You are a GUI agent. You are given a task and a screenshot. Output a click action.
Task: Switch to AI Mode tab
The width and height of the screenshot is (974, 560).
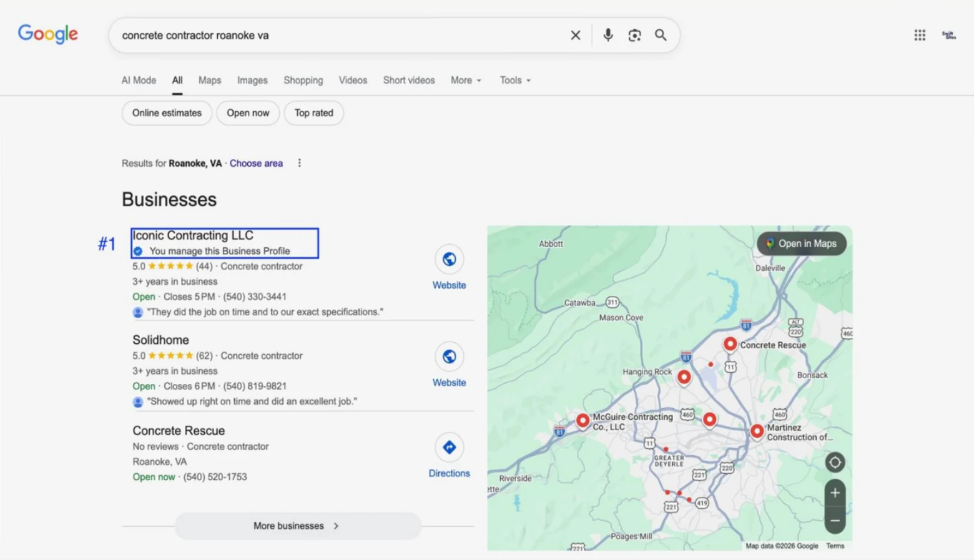139,81
